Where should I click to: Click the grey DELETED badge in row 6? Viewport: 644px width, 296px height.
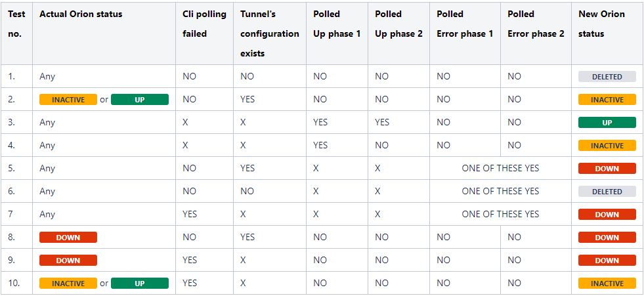607,192
